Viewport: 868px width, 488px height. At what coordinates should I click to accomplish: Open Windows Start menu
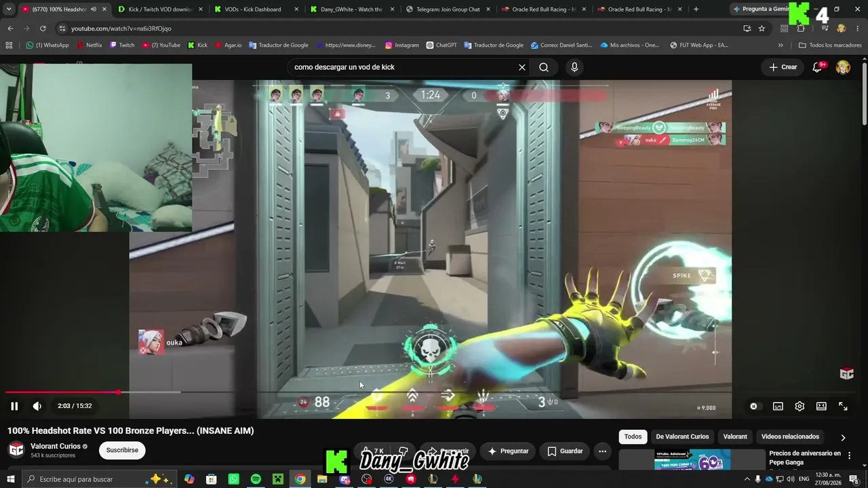(10, 479)
